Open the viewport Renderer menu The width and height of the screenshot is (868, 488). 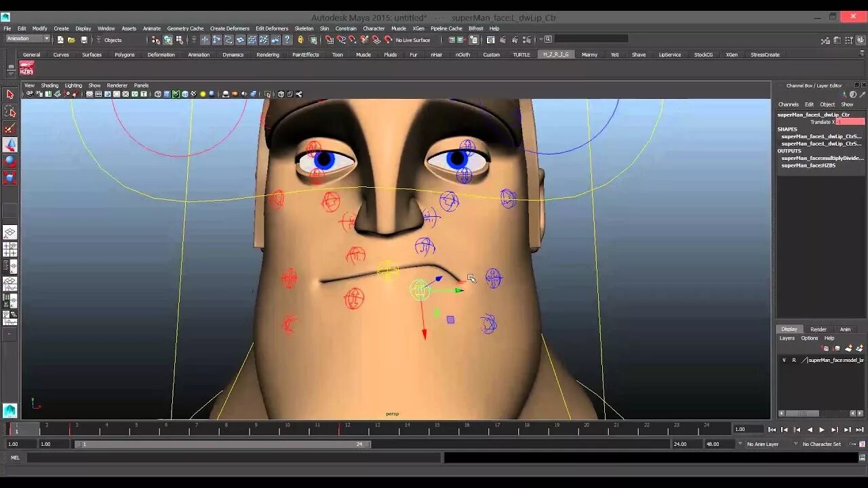coord(117,85)
